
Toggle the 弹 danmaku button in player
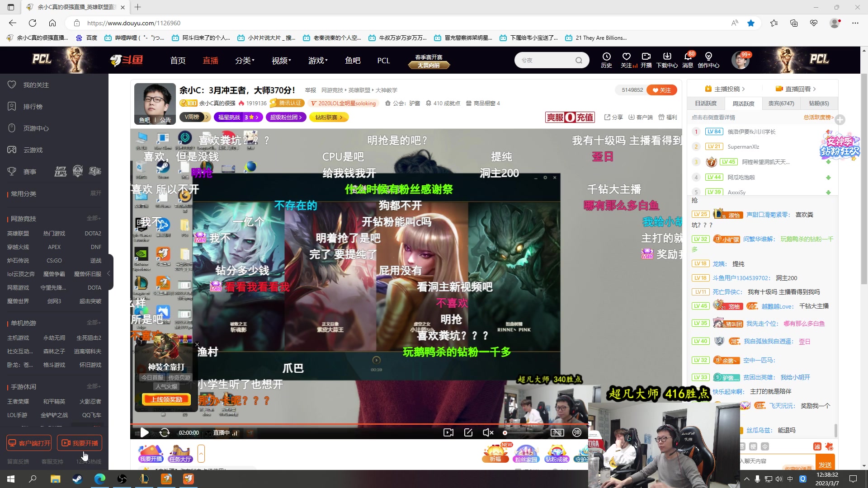pos(577,432)
